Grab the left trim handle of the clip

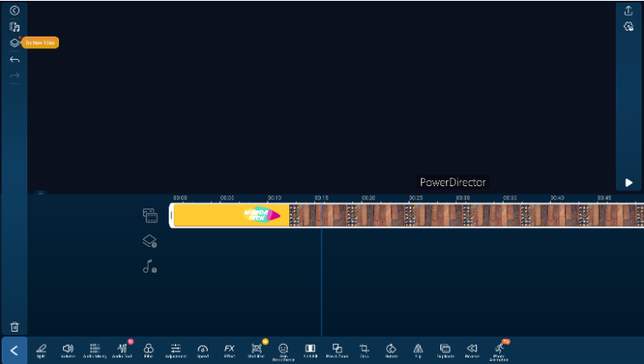[x=171, y=215]
